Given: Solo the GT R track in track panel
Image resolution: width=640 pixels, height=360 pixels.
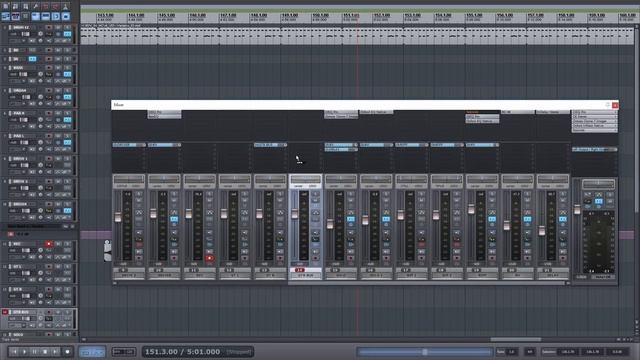Looking at the screenshot, I should coord(67,290).
